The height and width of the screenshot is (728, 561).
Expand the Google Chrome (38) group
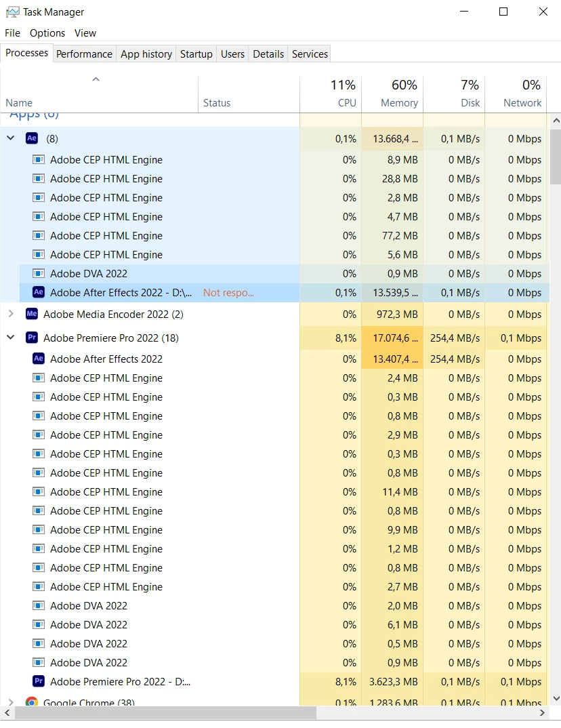[11, 702]
